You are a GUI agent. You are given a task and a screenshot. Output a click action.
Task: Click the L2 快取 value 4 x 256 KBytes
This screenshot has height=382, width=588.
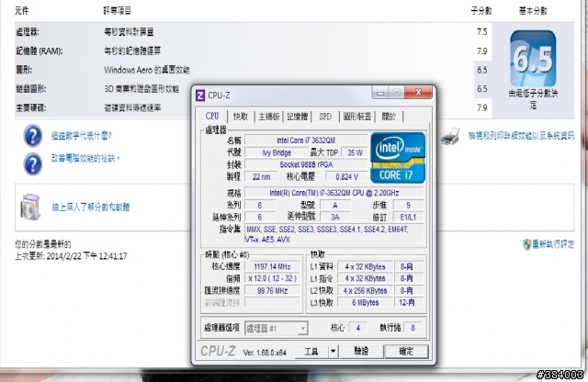point(365,290)
